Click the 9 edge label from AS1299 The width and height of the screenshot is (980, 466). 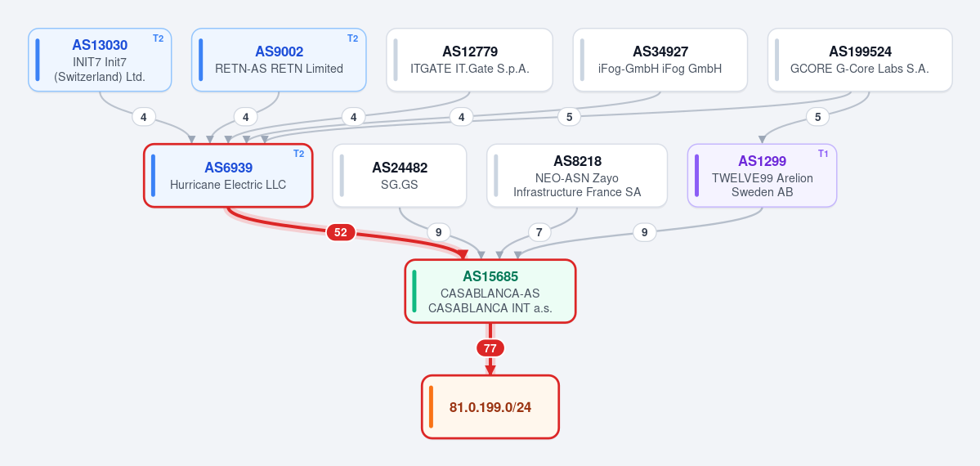coord(644,233)
